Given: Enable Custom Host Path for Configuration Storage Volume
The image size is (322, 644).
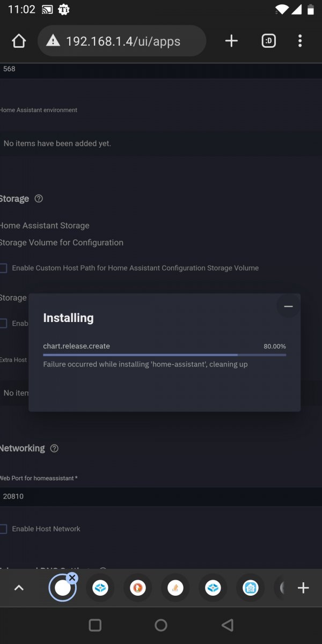Looking at the screenshot, I should (x=3, y=268).
